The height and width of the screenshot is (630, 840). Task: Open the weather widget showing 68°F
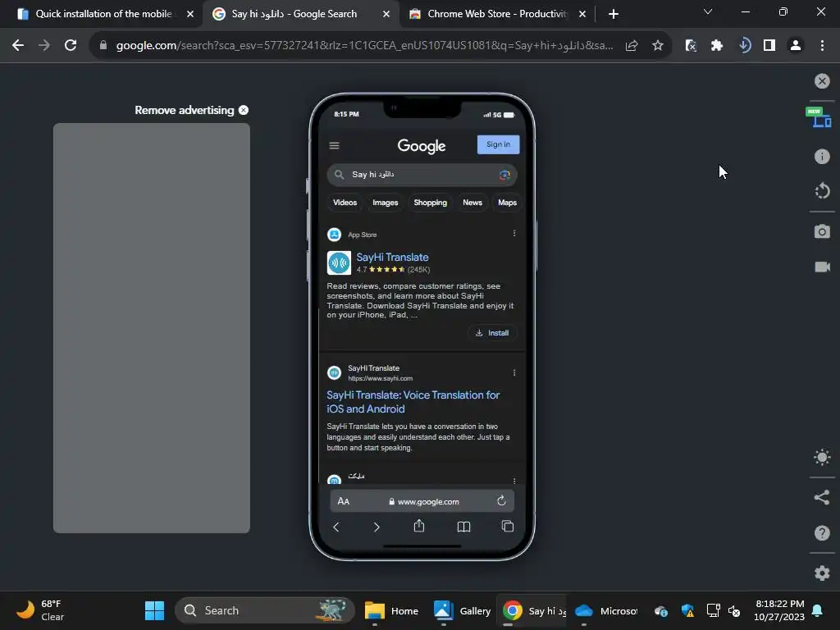point(41,610)
